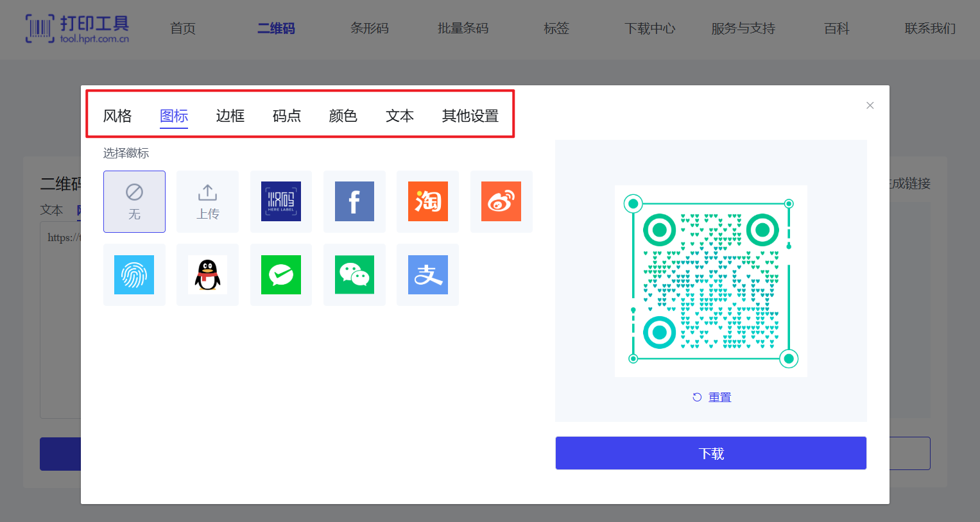
Task: Open 百科 in the top navigation
Action: [837, 28]
